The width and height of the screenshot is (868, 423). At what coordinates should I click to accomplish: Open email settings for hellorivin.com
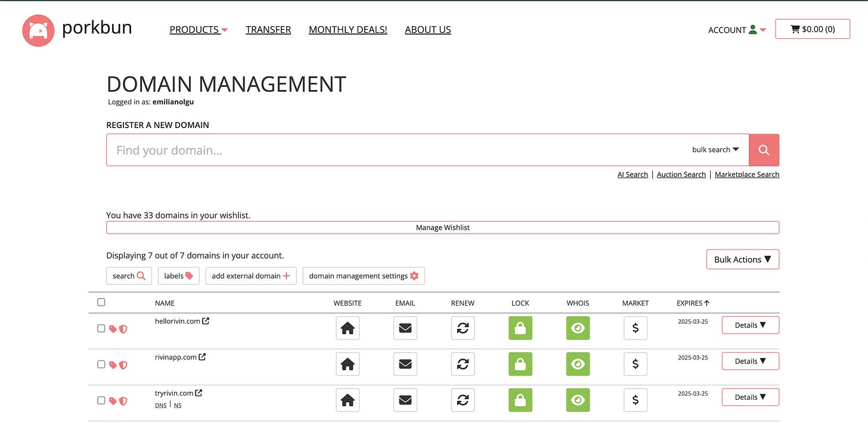click(405, 328)
